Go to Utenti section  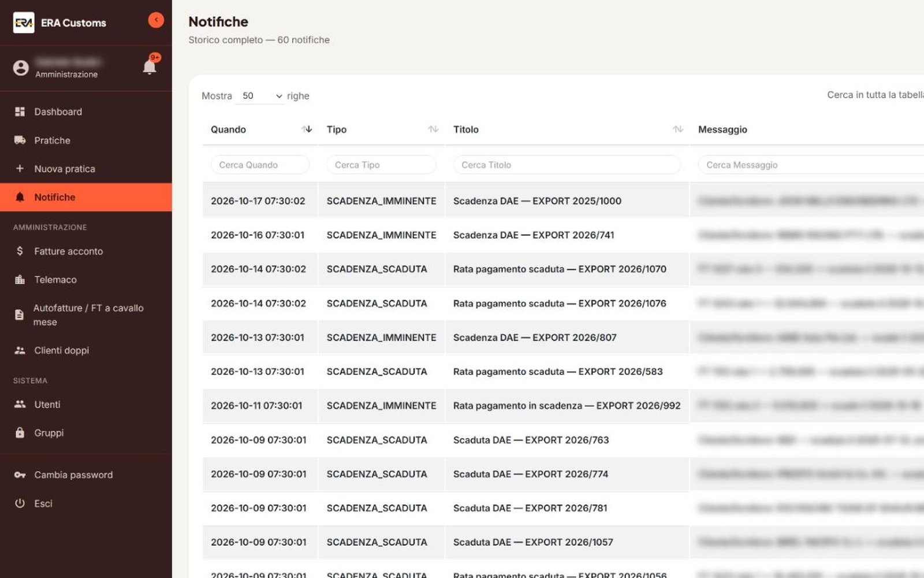86,404
